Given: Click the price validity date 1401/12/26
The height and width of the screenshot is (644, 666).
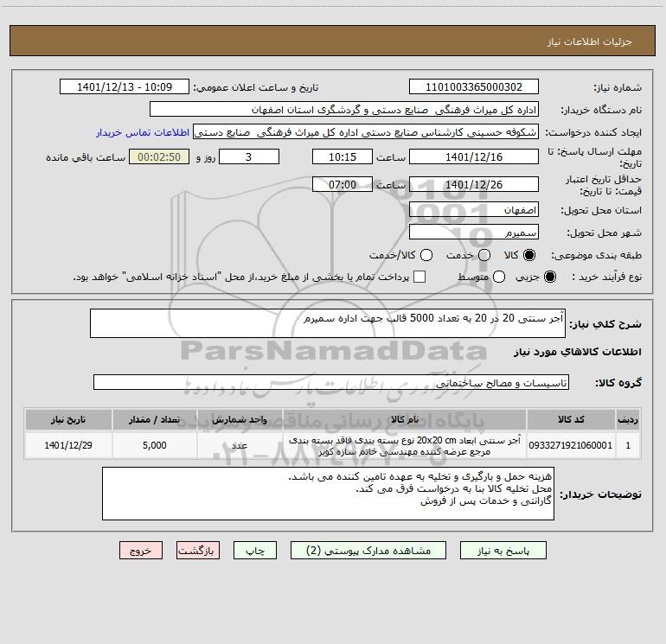Looking at the screenshot, I should point(474,185).
